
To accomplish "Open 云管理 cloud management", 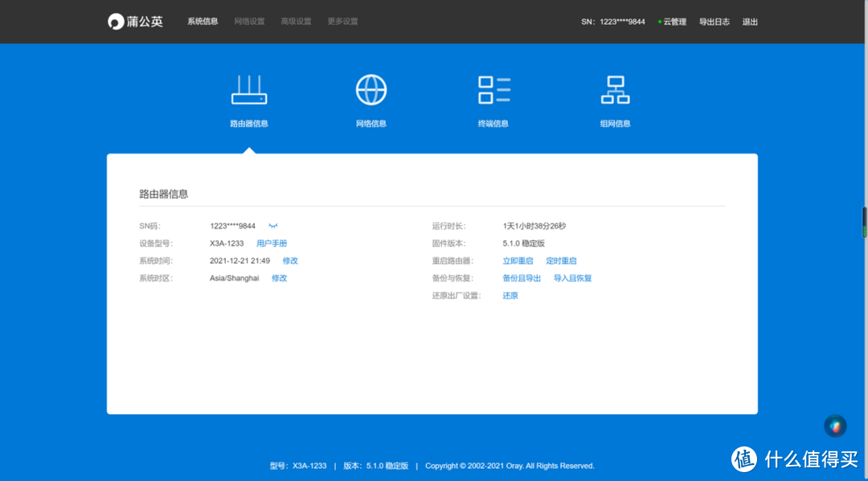I will (674, 22).
